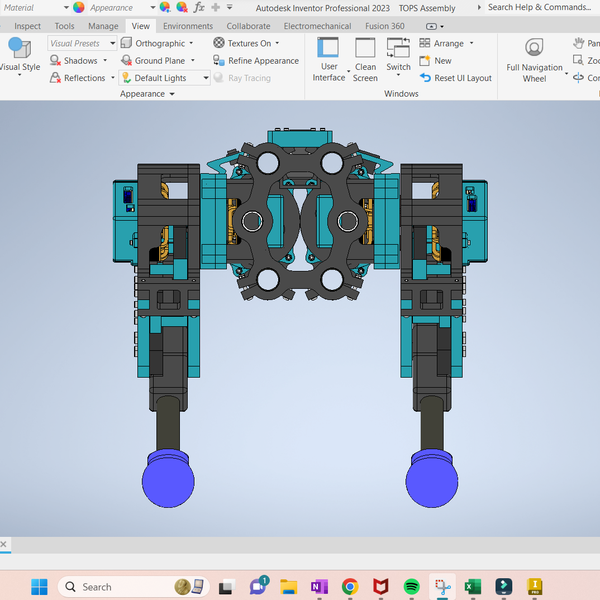Screen dimensions: 600x600
Task: Click the Reflections icon
Action: click(55, 78)
